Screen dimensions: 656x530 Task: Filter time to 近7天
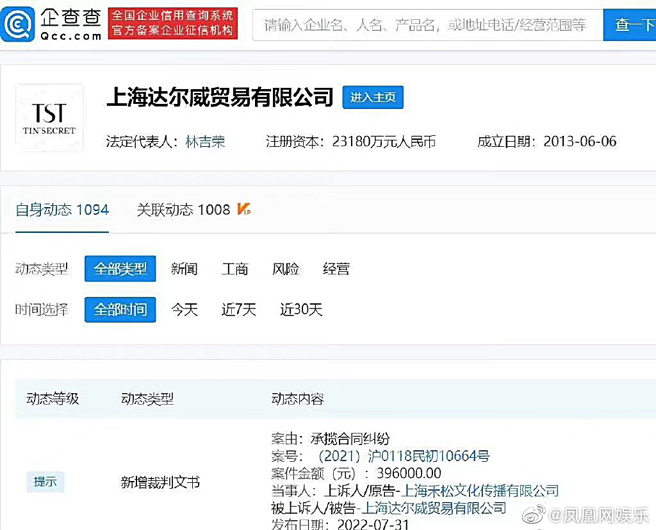[x=238, y=310]
